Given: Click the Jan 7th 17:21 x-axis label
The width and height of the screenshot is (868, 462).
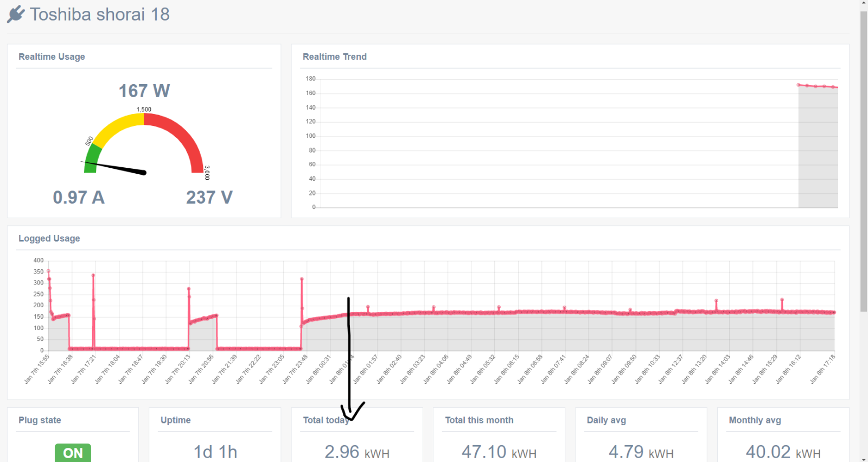Looking at the screenshot, I should 84,369.
